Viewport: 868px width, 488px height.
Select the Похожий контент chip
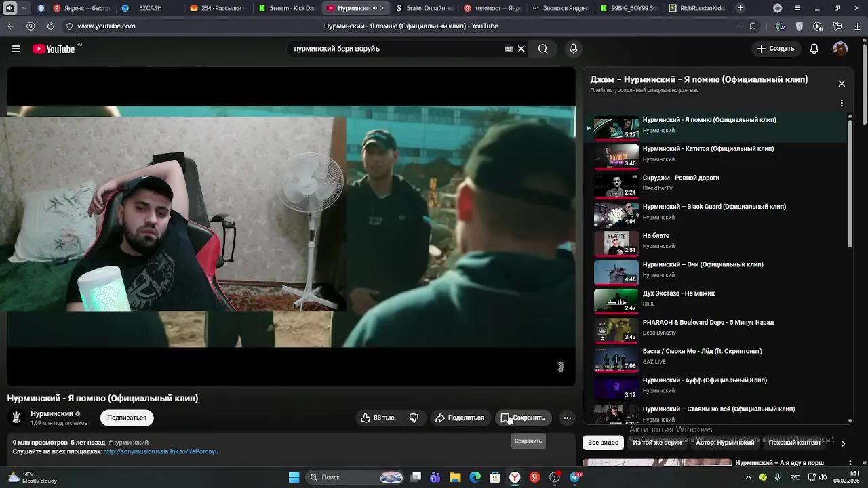click(x=795, y=443)
